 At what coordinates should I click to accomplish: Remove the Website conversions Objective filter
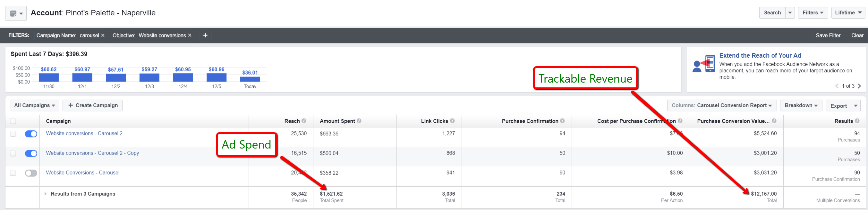[190, 35]
